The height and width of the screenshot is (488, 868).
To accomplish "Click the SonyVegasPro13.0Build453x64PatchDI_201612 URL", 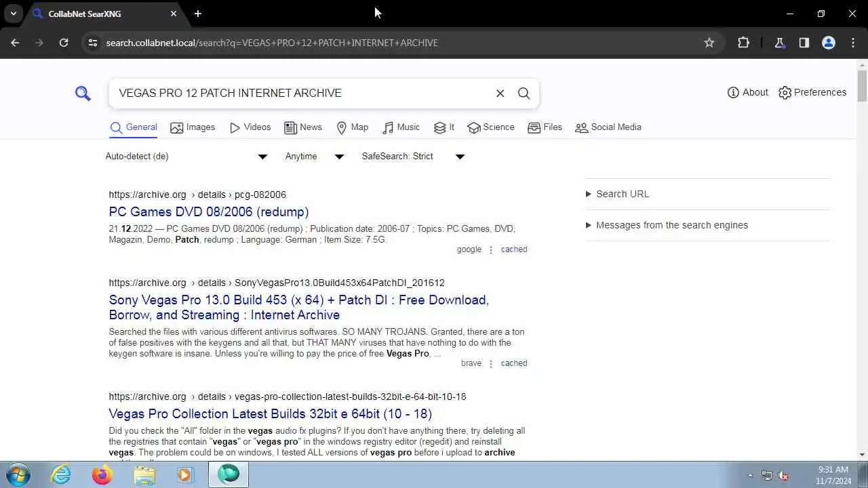I will tap(277, 283).
